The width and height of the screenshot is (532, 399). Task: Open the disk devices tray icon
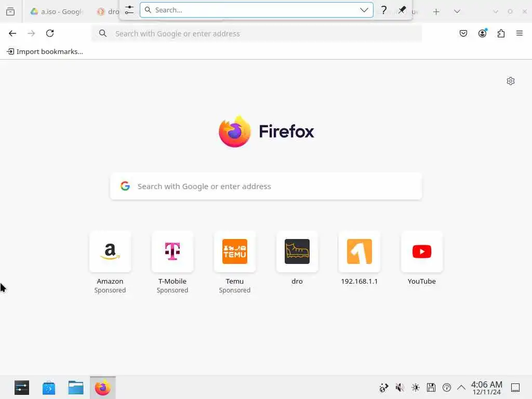(431, 388)
